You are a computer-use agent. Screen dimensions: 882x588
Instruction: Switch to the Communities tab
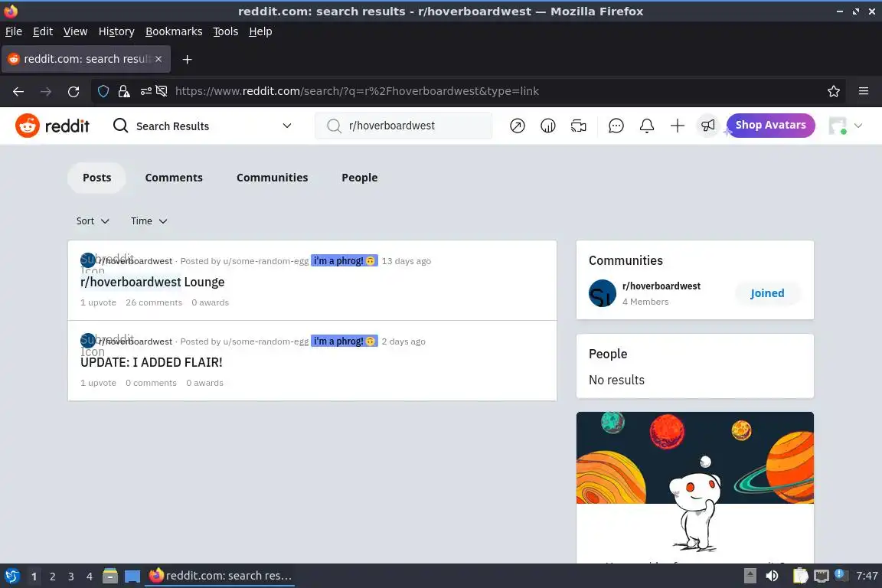(x=273, y=178)
